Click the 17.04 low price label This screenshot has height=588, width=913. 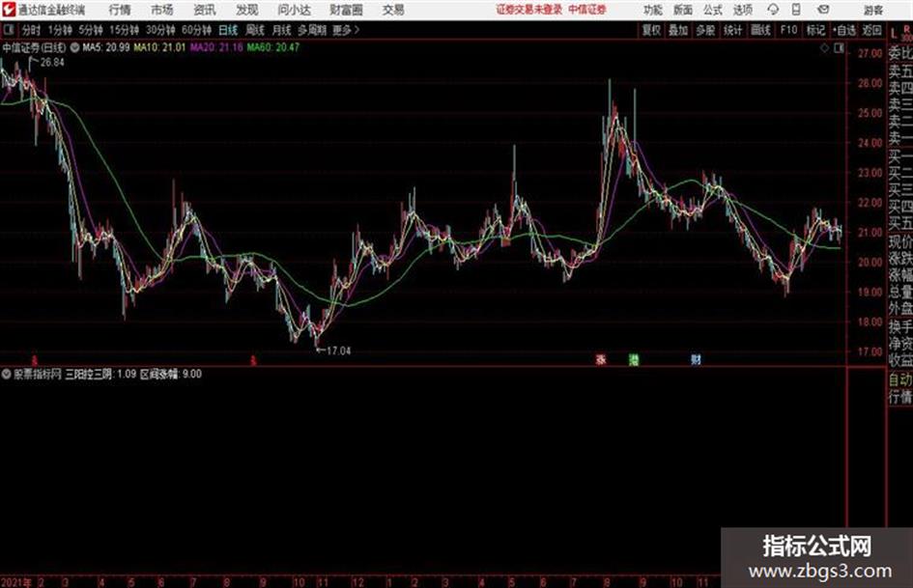point(338,350)
